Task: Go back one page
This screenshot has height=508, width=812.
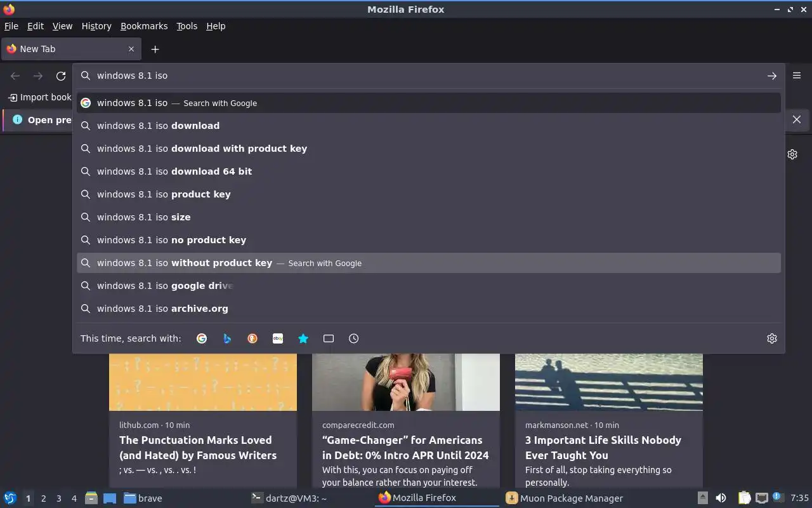Action: [x=15, y=76]
